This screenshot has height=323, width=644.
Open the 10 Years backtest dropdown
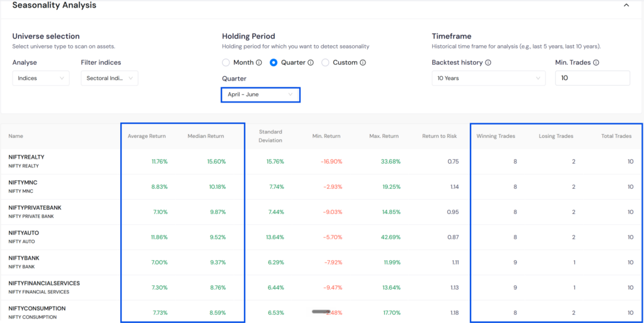[489, 78]
